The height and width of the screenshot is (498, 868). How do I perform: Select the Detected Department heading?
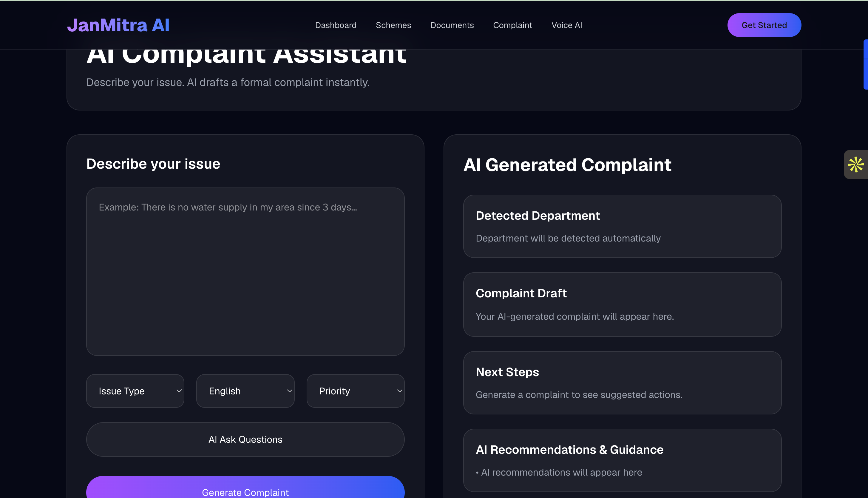pyautogui.click(x=538, y=216)
